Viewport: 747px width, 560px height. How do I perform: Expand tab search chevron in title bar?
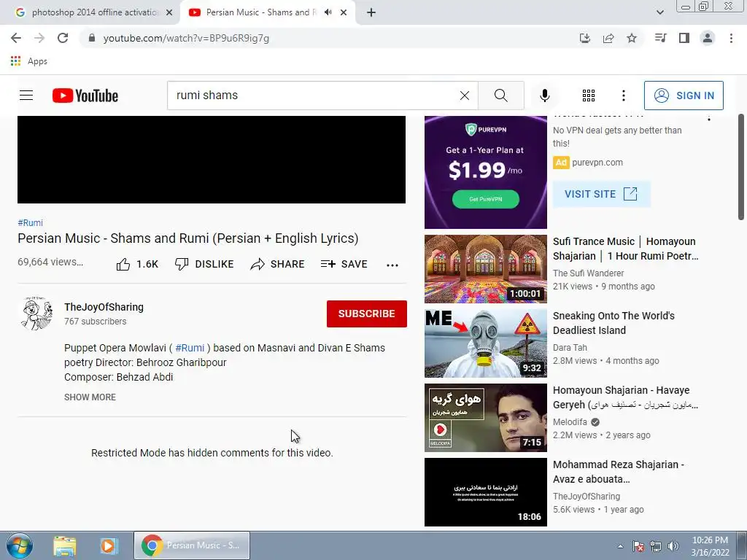click(x=659, y=12)
